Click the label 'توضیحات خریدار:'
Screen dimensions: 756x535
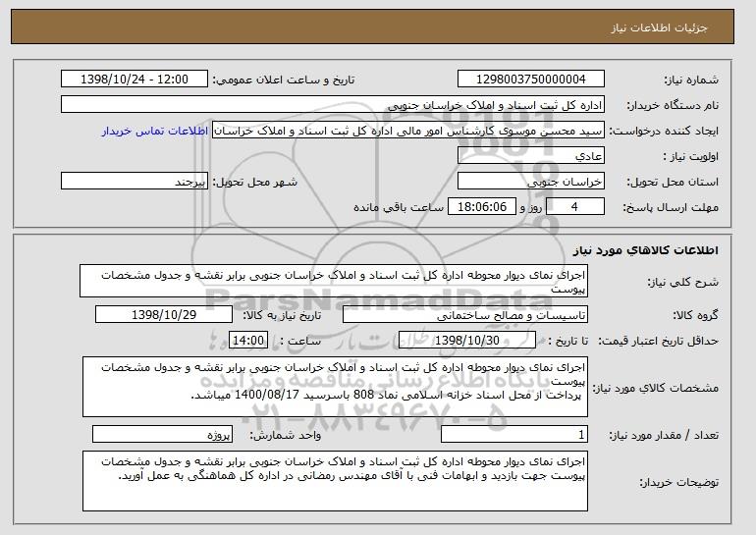[x=678, y=482]
